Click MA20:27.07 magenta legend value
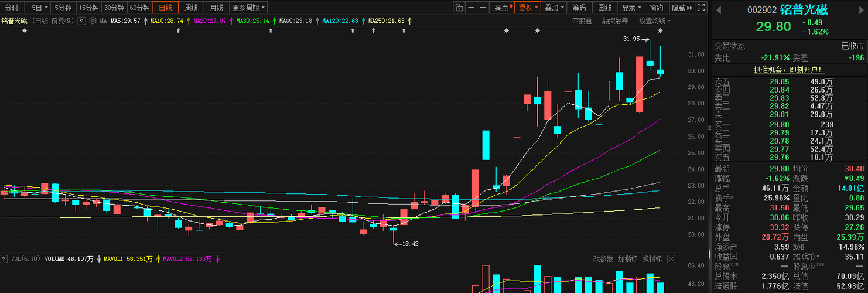 [x=210, y=21]
